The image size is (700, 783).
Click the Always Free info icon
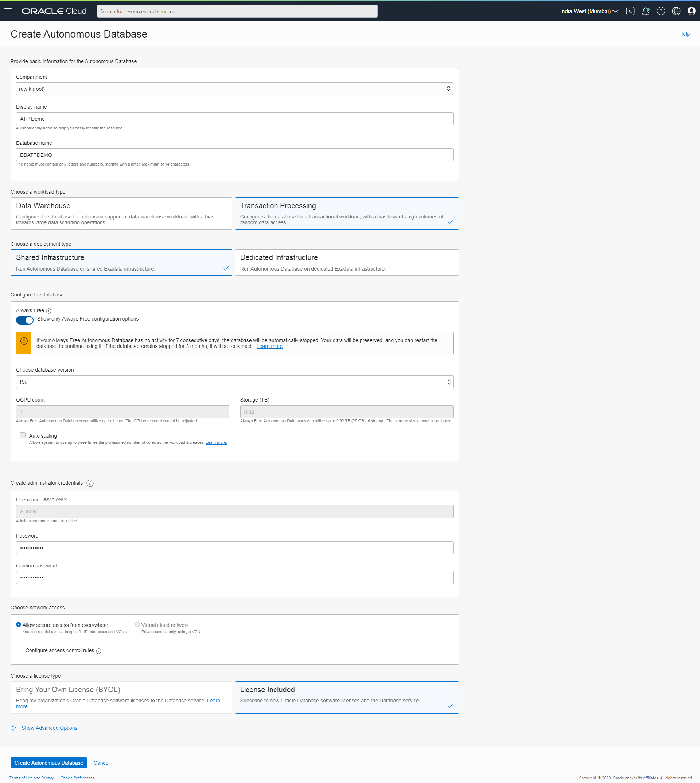click(x=49, y=310)
